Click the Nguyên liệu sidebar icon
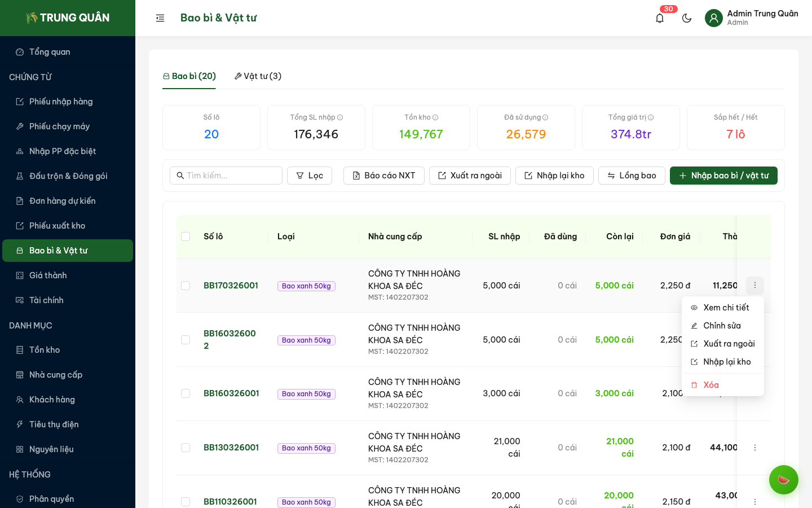Image resolution: width=812 pixels, height=508 pixels. [x=20, y=449]
